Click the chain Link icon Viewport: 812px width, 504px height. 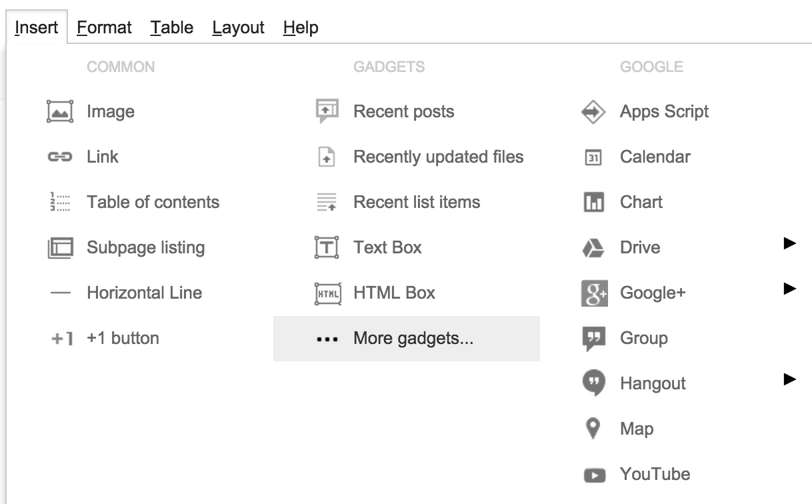(59, 157)
